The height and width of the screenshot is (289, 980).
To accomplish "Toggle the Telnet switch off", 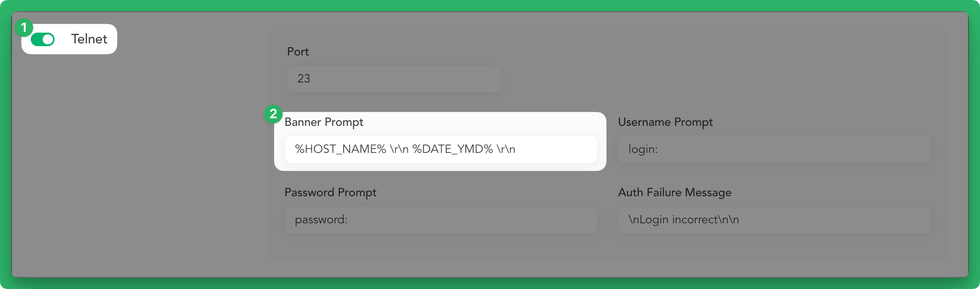I will 43,40.
